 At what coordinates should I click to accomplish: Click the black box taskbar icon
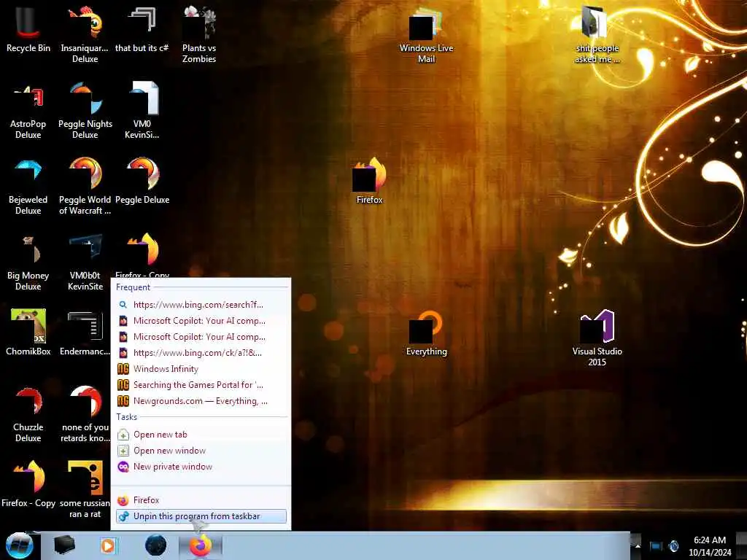(64, 545)
